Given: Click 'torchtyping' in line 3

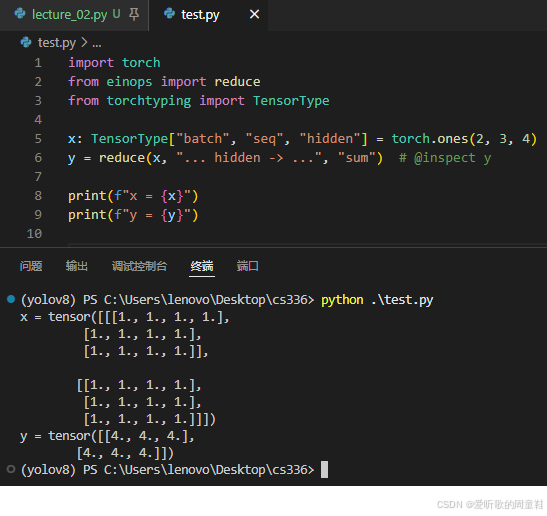Looking at the screenshot, I should click(149, 101).
